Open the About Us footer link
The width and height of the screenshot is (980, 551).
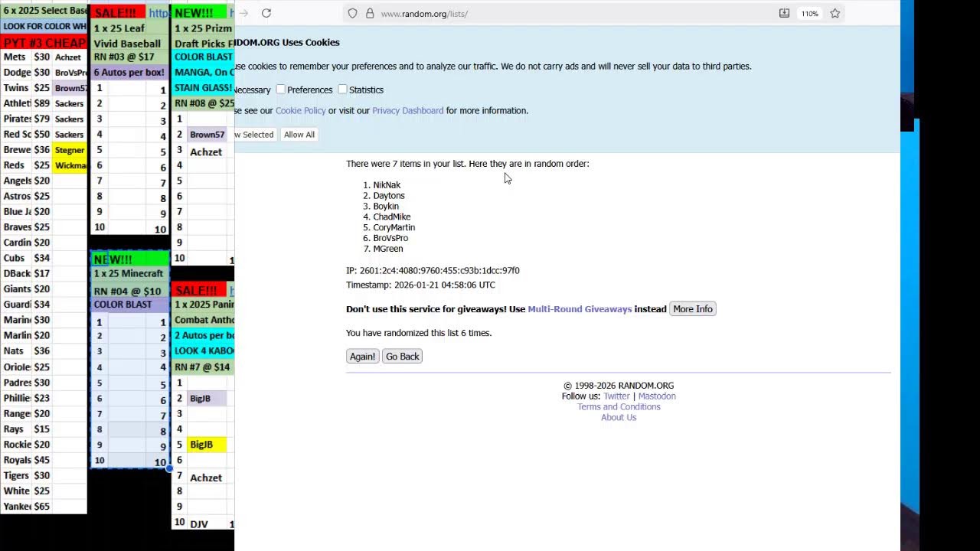[619, 418]
